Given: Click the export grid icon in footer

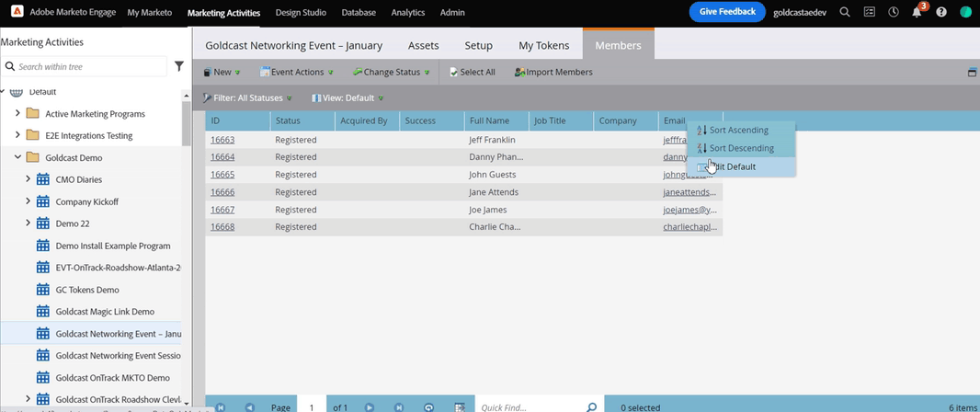Looking at the screenshot, I should point(460,407).
